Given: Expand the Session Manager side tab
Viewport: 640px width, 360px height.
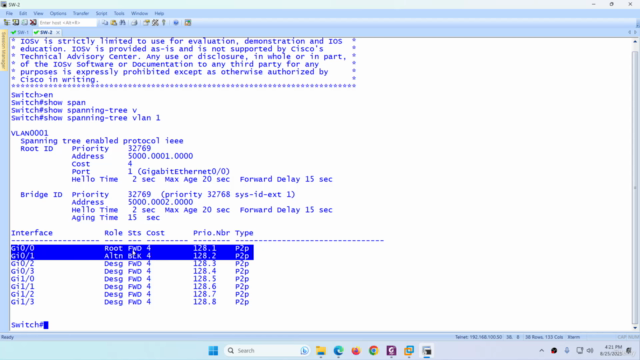Looking at the screenshot, I should (3, 51).
